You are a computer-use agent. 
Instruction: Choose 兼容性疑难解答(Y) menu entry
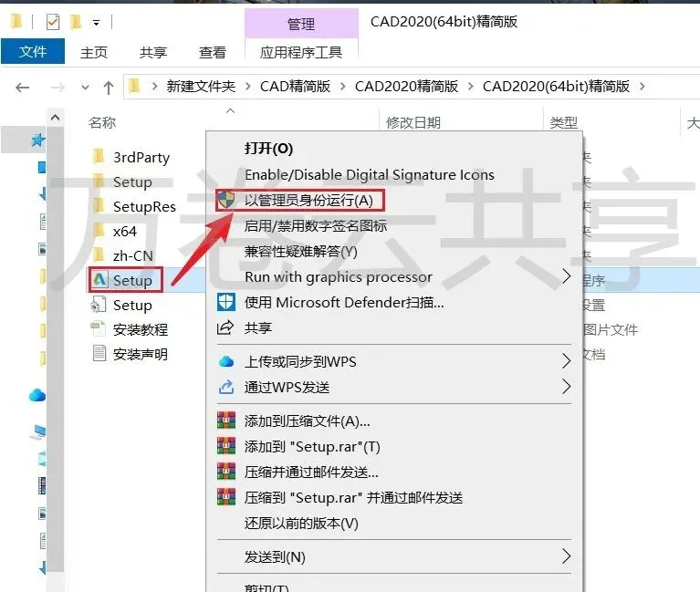coord(300,252)
